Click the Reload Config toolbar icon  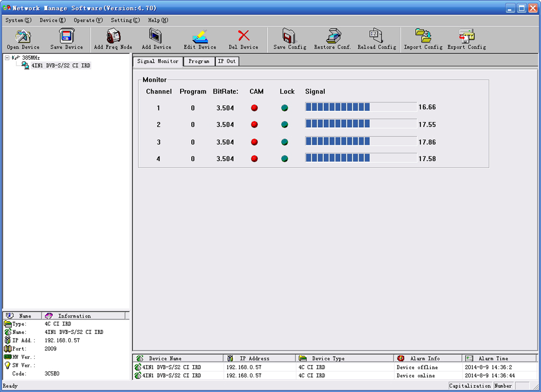[x=376, y=36]
